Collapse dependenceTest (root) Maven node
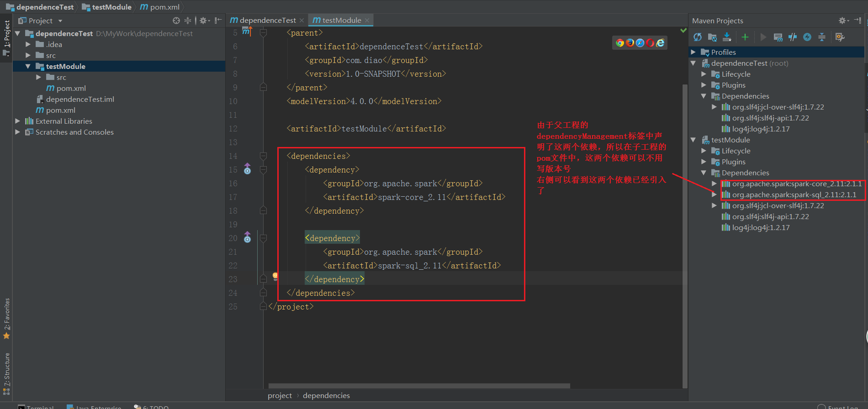This screenshot has height=409, width=868. point(693,63)
